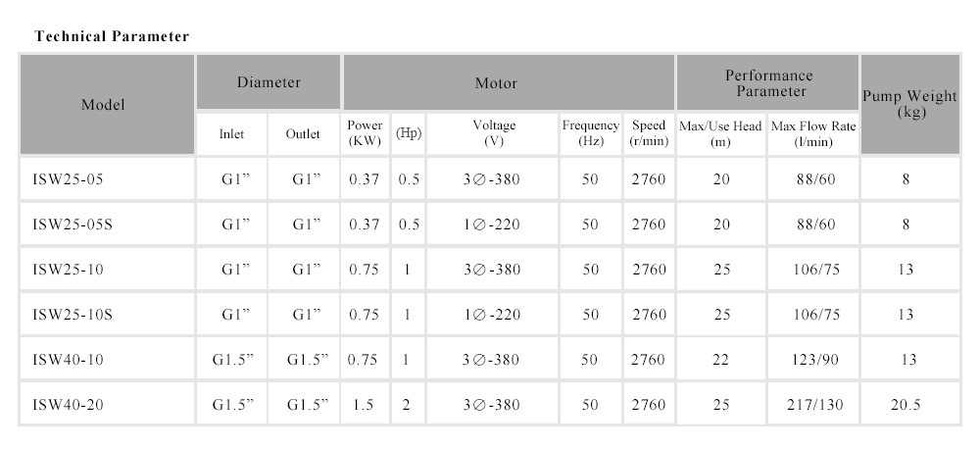
Task: Click the Technical Parameter heading
Action: [112, 36]
